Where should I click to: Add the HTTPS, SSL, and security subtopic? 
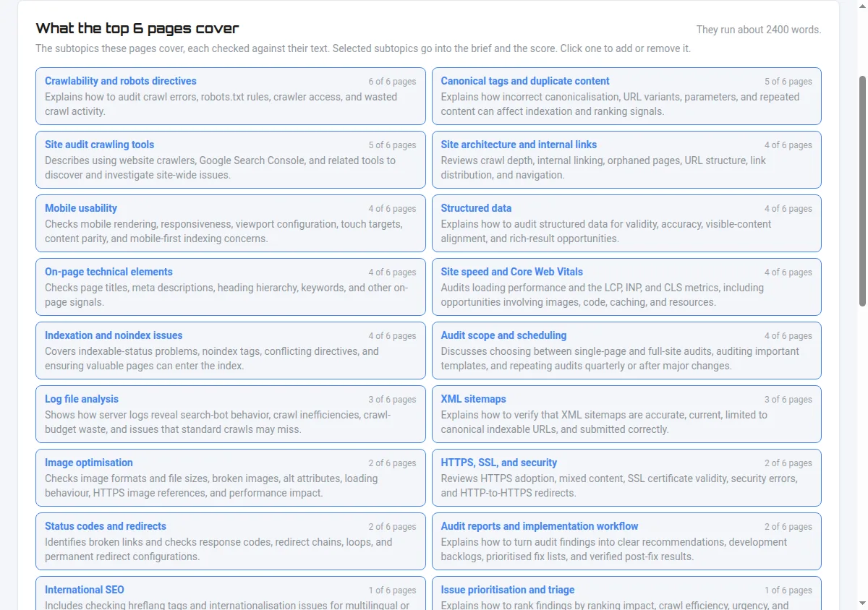pyautogui.click(x=626, y=478)
